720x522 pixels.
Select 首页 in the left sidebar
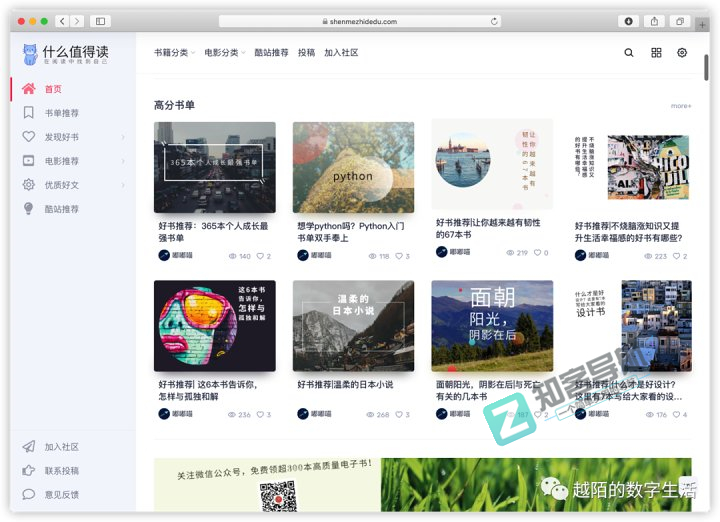pyautogui.click(x=53, y=89)
